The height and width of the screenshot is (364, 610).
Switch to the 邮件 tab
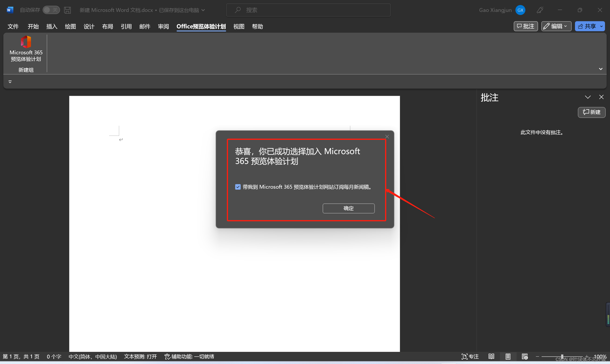tap(145, 26)
